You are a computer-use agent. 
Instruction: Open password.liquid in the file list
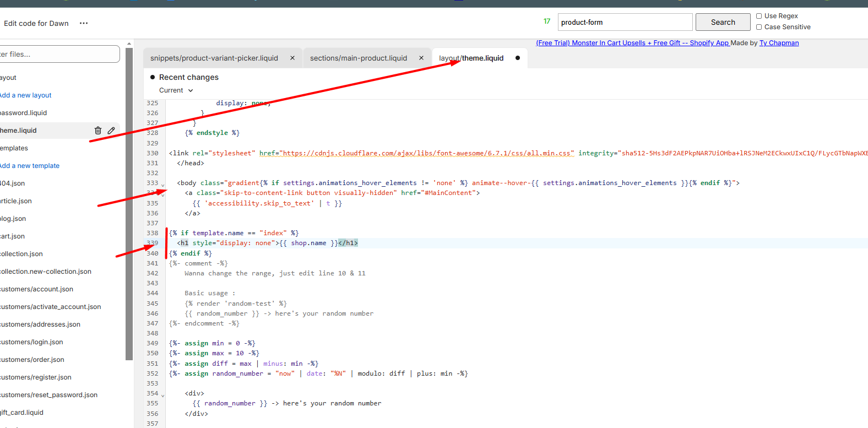(x=23, y=113)
